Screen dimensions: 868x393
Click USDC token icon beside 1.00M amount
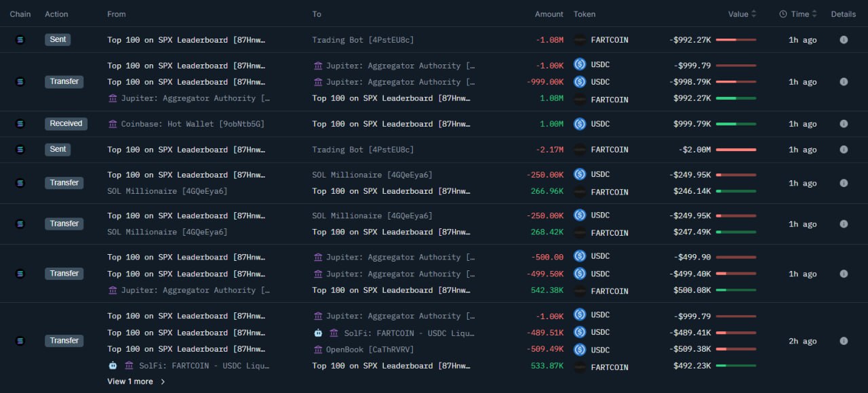click(580, 124)
